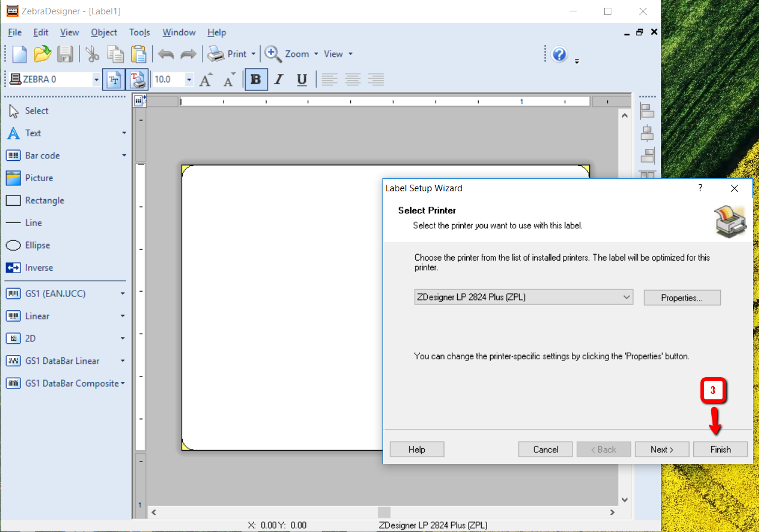Expand the GS1 DataBar Linear dropdown arrow

[x=123, y=361]
